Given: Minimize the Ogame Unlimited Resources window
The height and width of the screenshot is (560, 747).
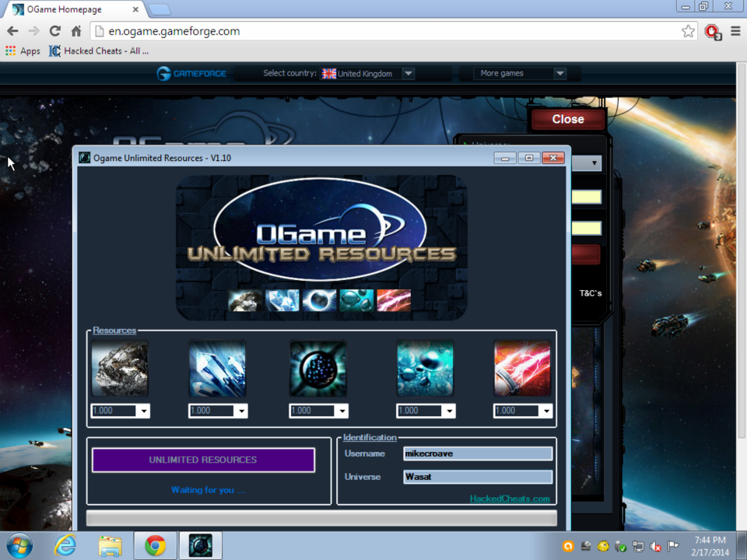Looking at the screenshot, I should click(x=504, y=158).
